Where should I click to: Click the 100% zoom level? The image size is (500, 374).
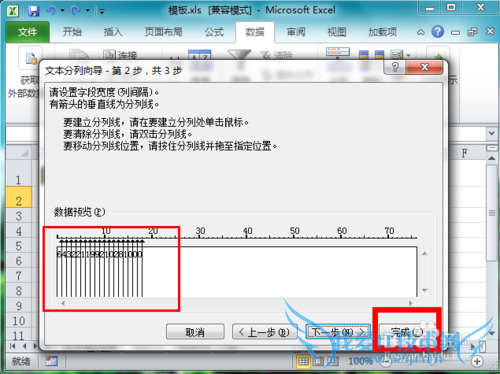(360, 361)
